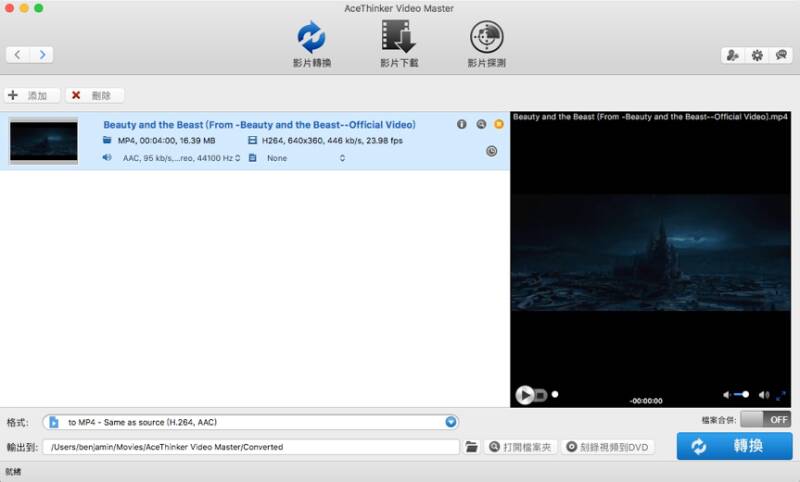Open the 影片下載 video download section
The width and height of the screenshot is (800, 482).
[x=399, y=44]
